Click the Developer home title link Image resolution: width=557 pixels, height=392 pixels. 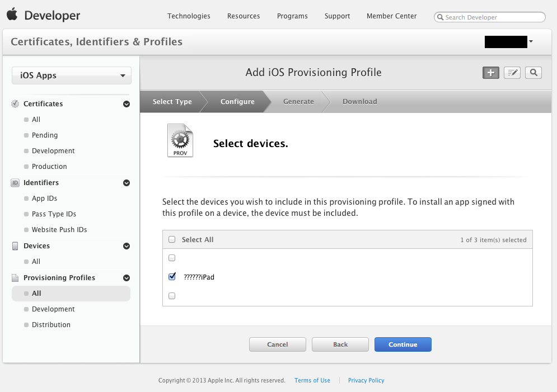point(52,15)
